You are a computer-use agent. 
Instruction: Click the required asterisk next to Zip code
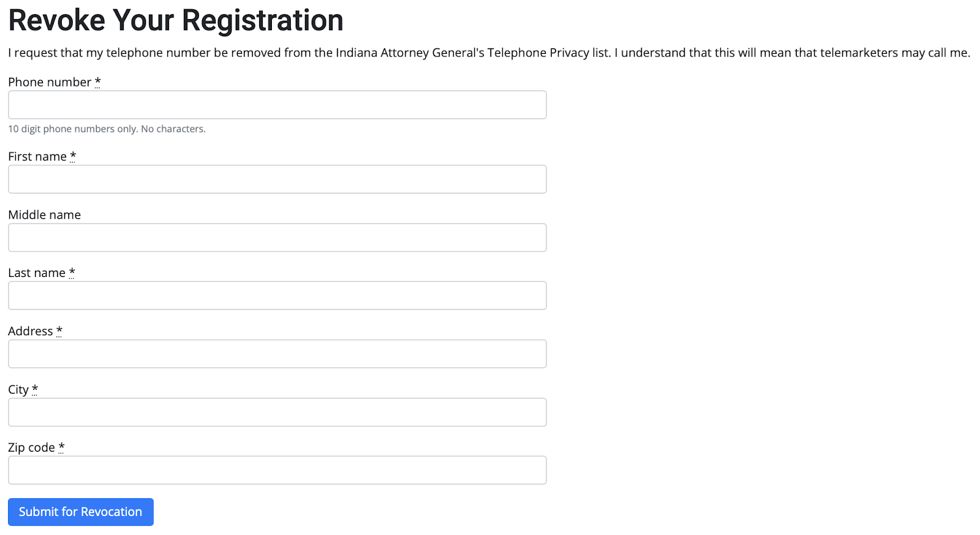(x=61, y=447)
